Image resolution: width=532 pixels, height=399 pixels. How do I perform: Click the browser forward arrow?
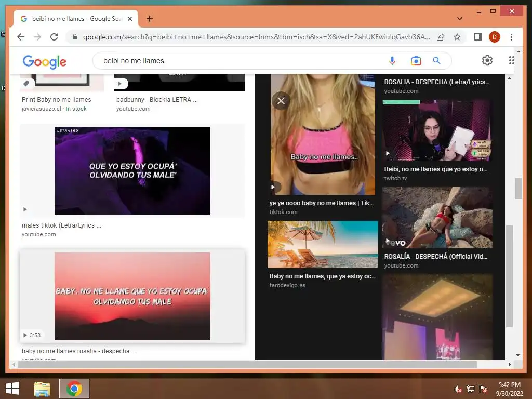[37, 37]
